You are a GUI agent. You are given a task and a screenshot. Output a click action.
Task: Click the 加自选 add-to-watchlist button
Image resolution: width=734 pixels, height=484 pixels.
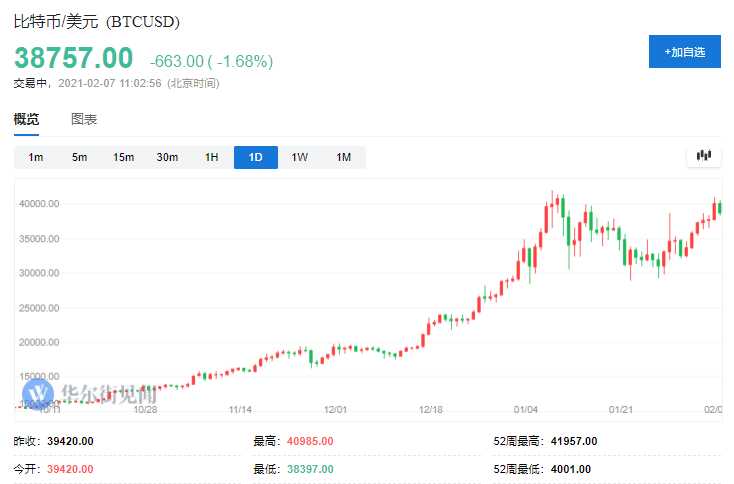[x=684, y=52]
